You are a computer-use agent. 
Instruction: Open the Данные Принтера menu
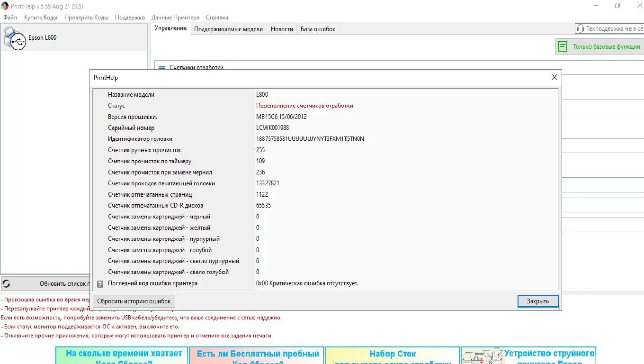point(175,18)
